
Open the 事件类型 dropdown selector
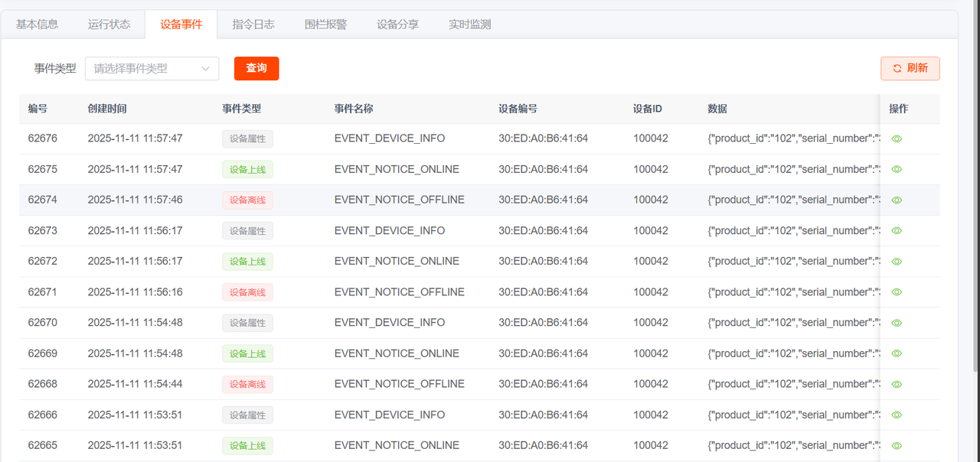(145, 69)
